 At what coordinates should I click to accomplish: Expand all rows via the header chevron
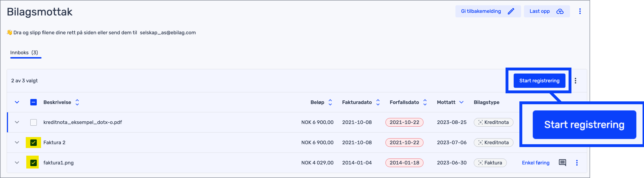click(x=17, y=102)
